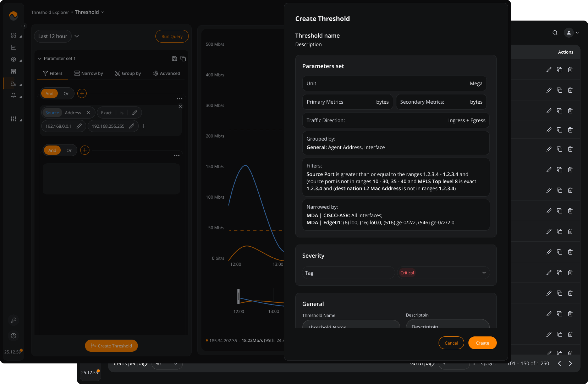Click the help question mark icon
This screenshot has width=588, height=384.
coord(13,336)
